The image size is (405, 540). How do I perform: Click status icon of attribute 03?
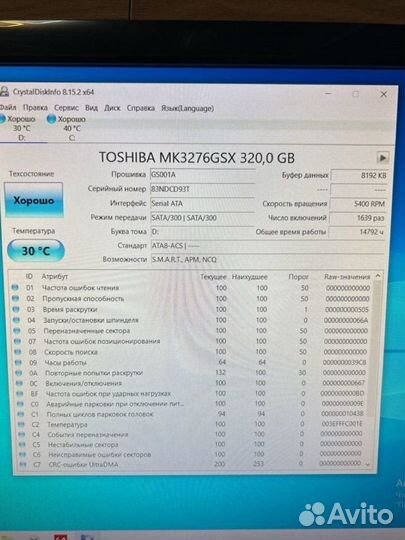(16, 309)
